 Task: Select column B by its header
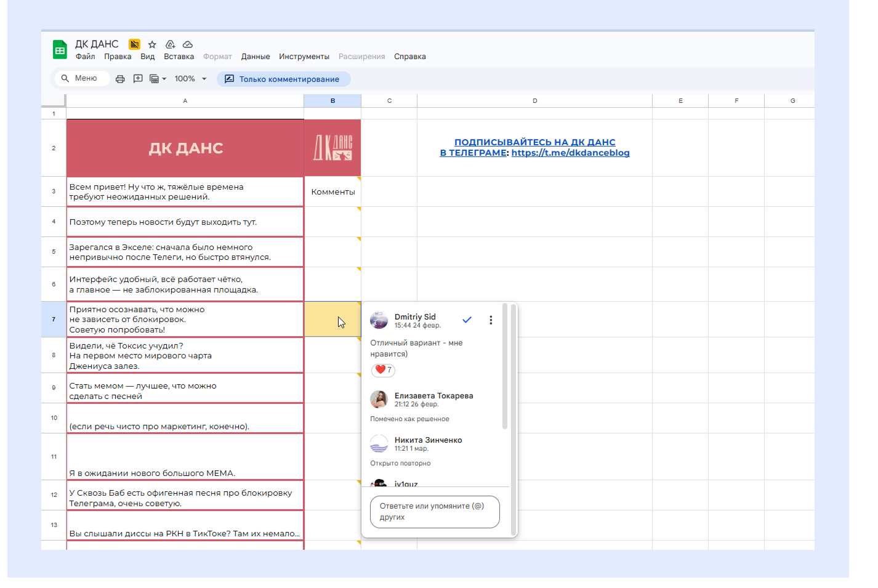click(332, 100)
